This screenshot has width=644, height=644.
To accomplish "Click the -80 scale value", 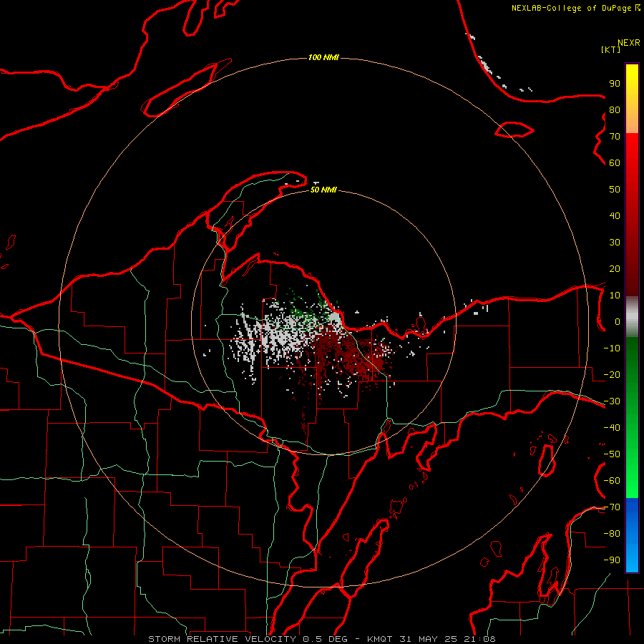I will (x=612, y=534).
